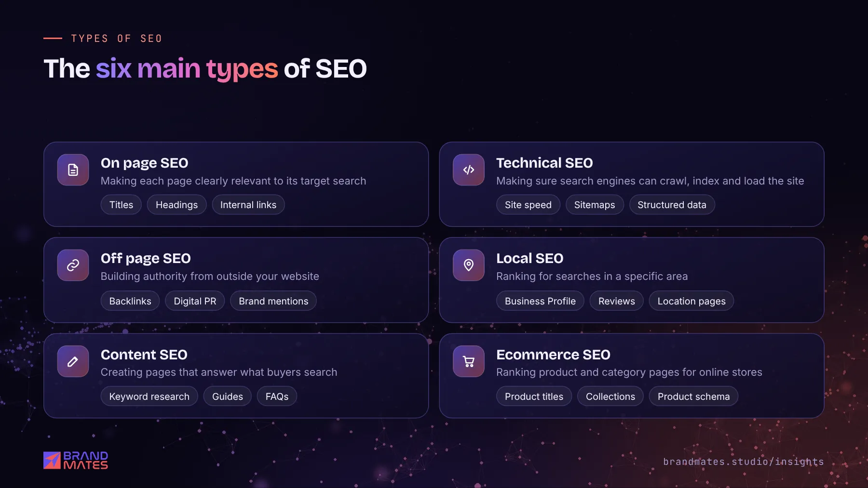
Task: Select the Collections tag
Action: click(x=610, y=396)
